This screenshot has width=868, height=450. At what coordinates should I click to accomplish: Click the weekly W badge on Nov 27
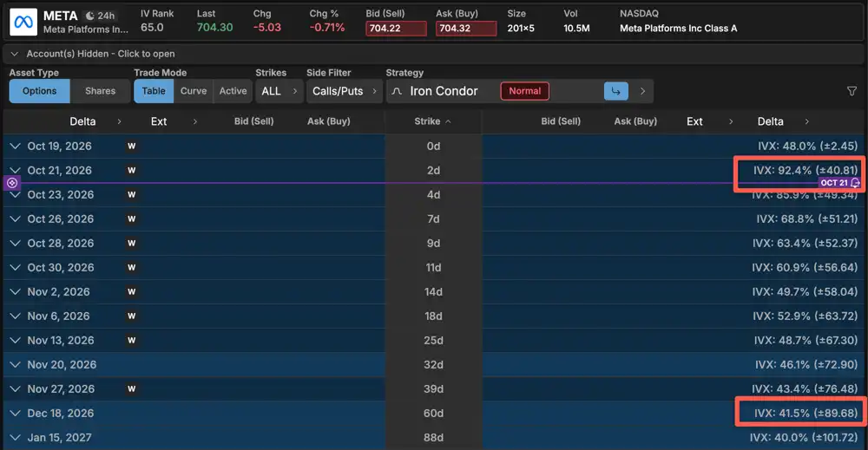pyautogui.click(x=131, y=389)
